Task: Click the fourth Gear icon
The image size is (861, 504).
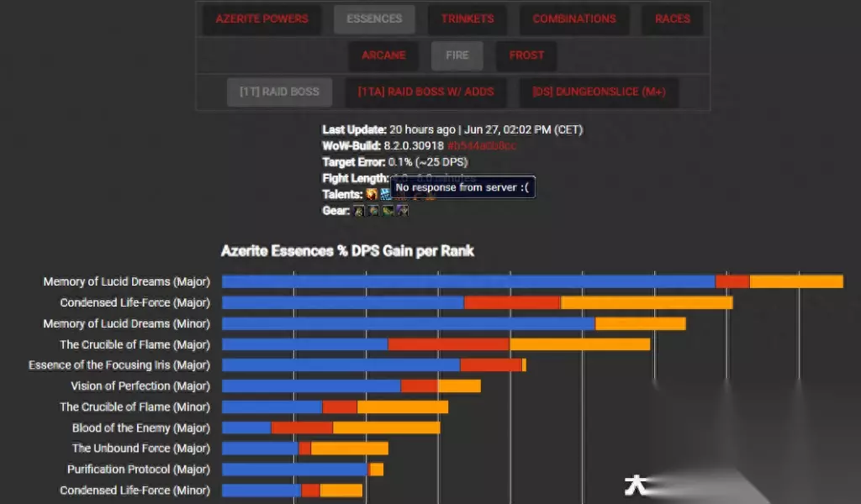Action: point(403,211)
